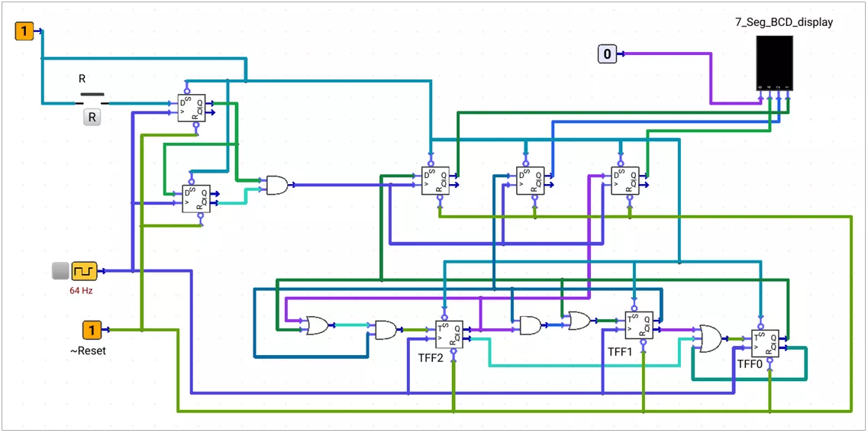This screenshot has height=433, width=868.
Task: Select the middle of the three D flip-flops under the display
Action: pyautogui.click(x=530, y=180)
